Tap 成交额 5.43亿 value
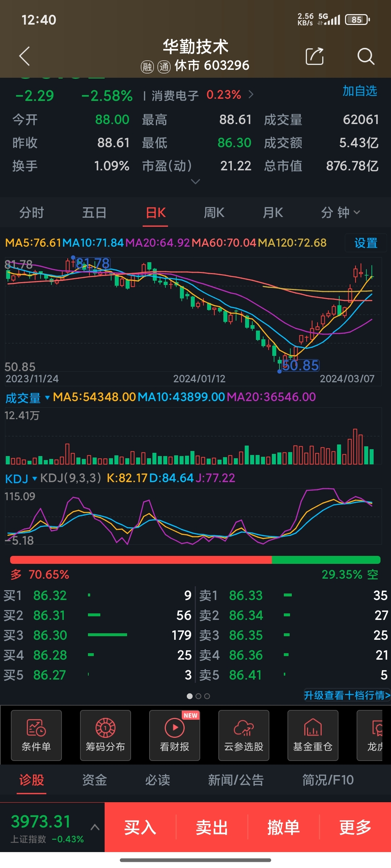This screenshot has width=391, height=868. click(359, 143)
